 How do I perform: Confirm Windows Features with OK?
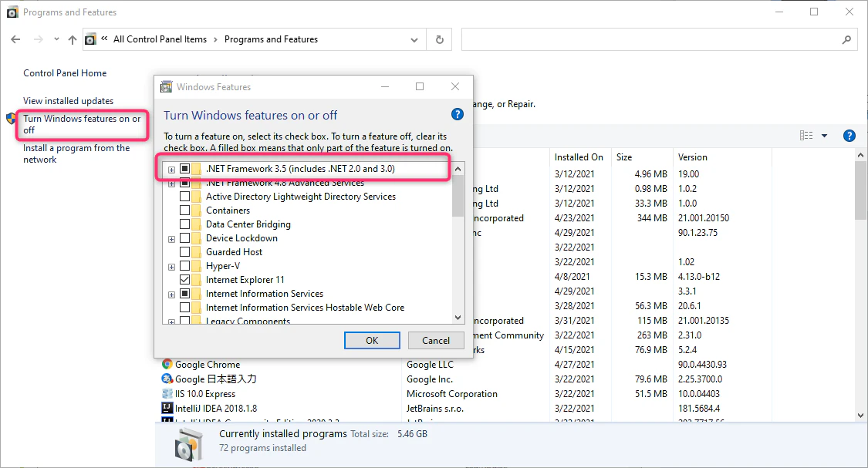pyautogui.click(x=372, y=340)
